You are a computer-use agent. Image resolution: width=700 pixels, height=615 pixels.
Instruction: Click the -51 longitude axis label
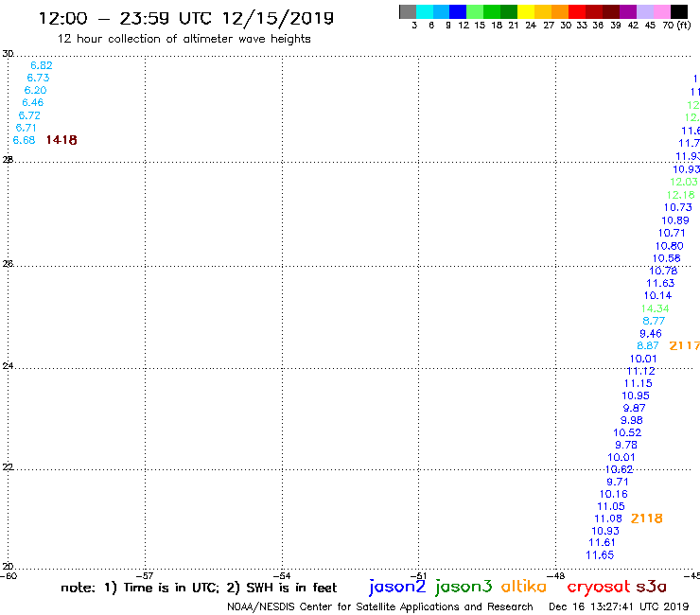419,576
